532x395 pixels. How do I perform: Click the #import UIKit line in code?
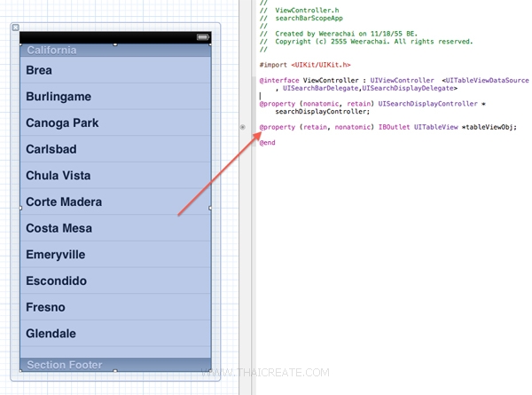pos(305,65)
